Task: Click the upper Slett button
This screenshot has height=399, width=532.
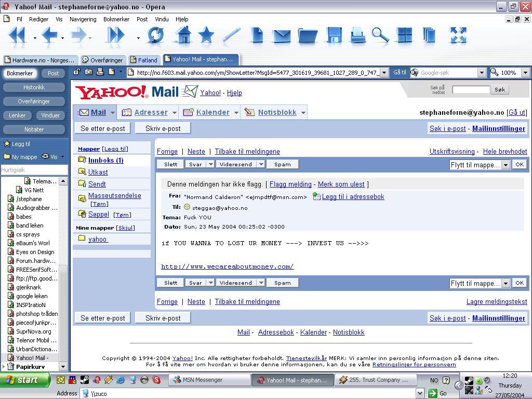Action: (170, 164)
